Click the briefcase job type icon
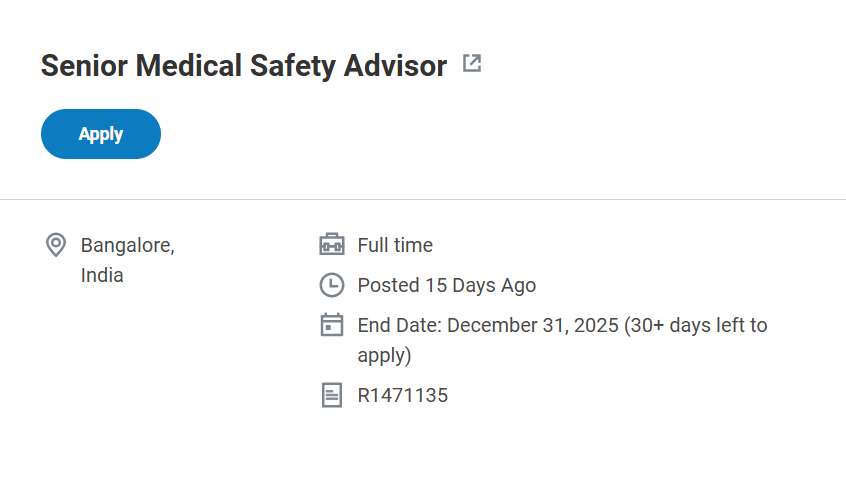The width and height of the screenshot is (846, 480). pyautogui.click(x=331, y=245)
